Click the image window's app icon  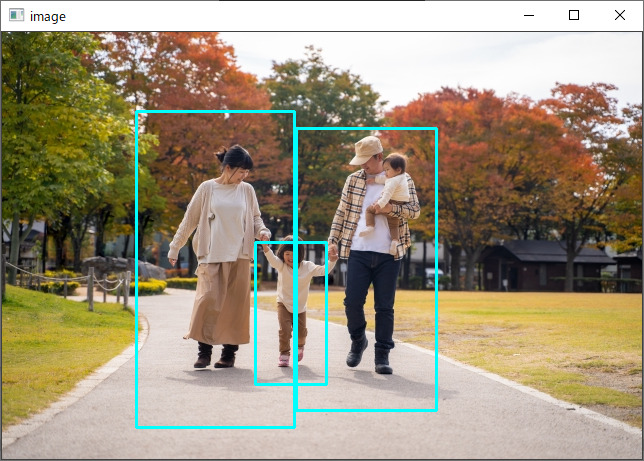[16, 16]
